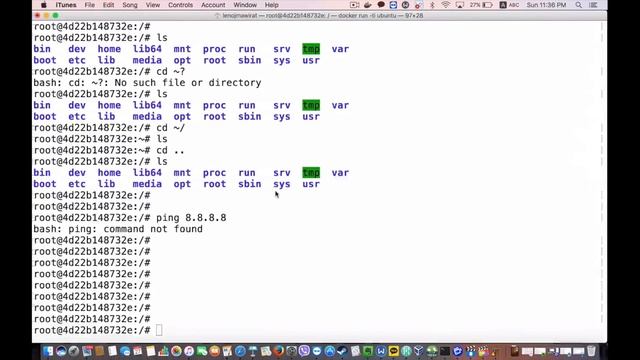Screen dimensions: 640x360
Task: Open Photos pinwheel icon in Dock
Action: pyautogui.click(x=176, y=351)
